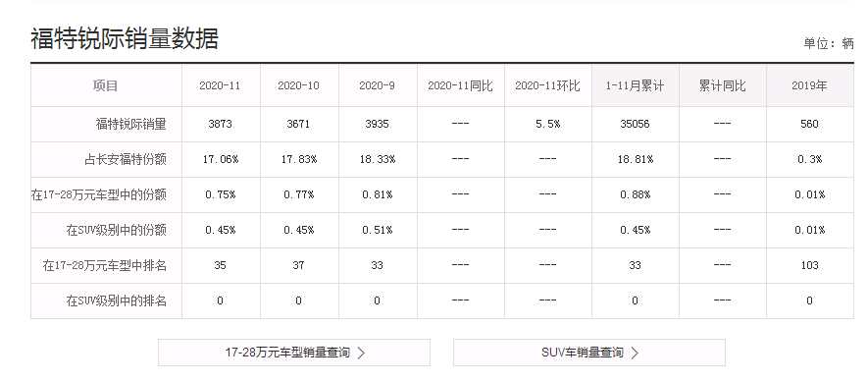This screenshot has height=382, width=868.
Task: Click the 福特锐际销量数据 heading
Action: point(125,39)
